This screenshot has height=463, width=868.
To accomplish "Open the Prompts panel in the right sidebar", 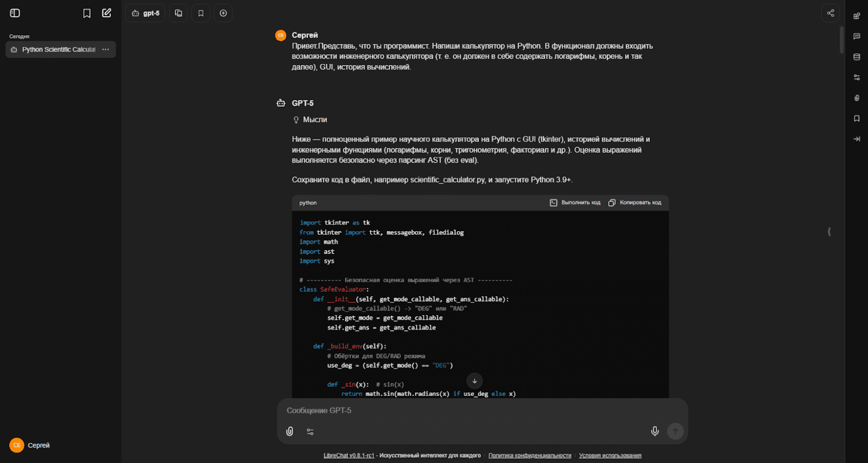I will tap(856, 15).
